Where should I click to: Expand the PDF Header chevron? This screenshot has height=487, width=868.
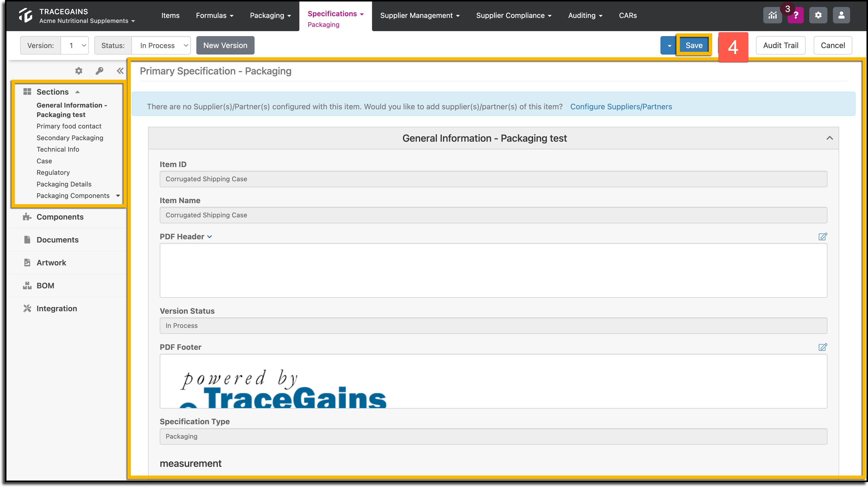(x=210, y=237)
